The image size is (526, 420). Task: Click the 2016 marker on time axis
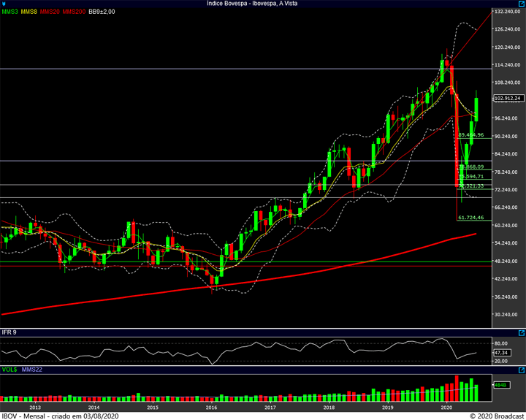(x=211, y=407)
